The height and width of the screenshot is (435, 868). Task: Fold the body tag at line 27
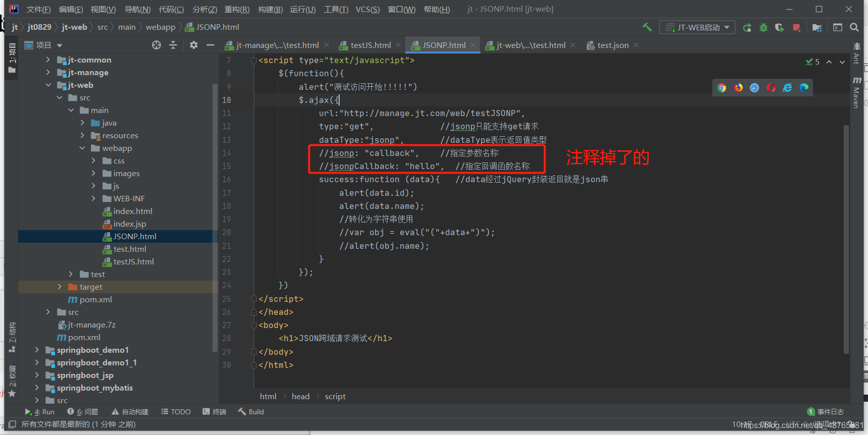254,325
